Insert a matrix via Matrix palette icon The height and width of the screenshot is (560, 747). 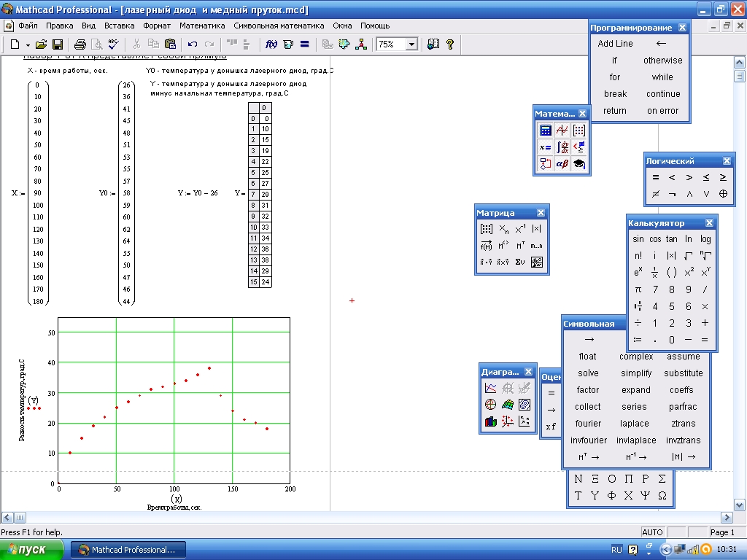click(x=487, y=229)
